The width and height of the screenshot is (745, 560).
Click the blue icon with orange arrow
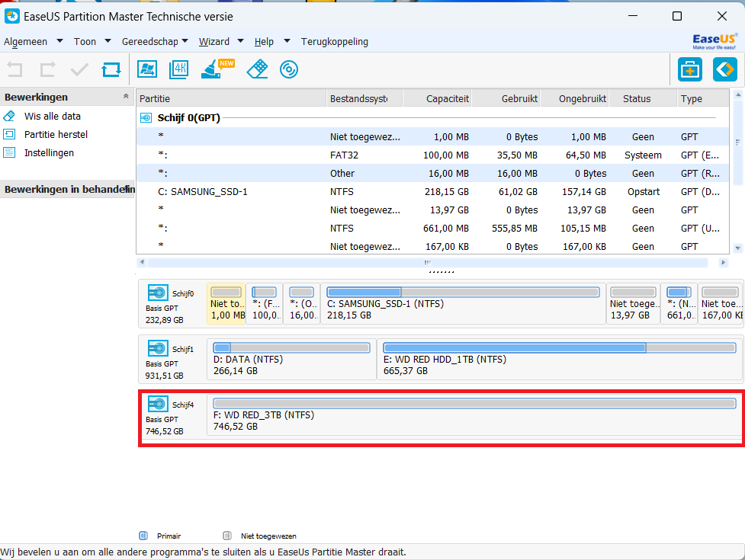click(725, 70)
